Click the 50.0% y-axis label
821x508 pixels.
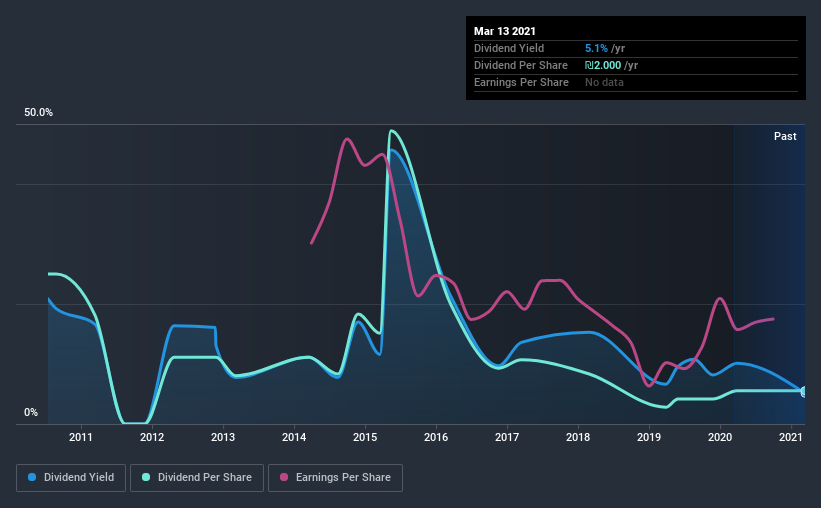pyautogui.click(x=38, y=113)
